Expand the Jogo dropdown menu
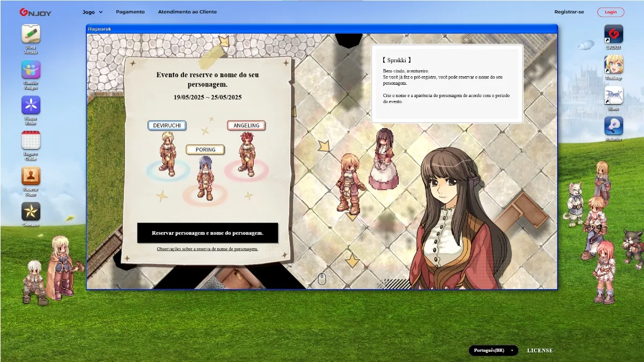 (92, 12)
